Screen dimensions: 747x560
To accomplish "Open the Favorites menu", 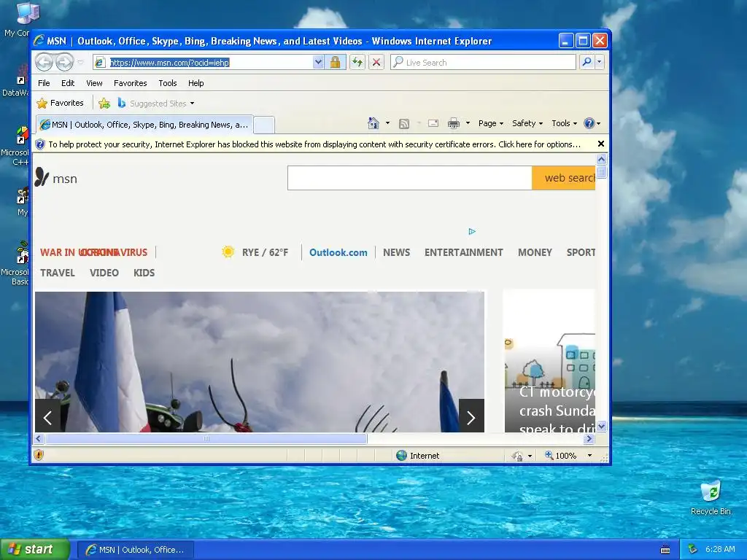I will point(130,83).
